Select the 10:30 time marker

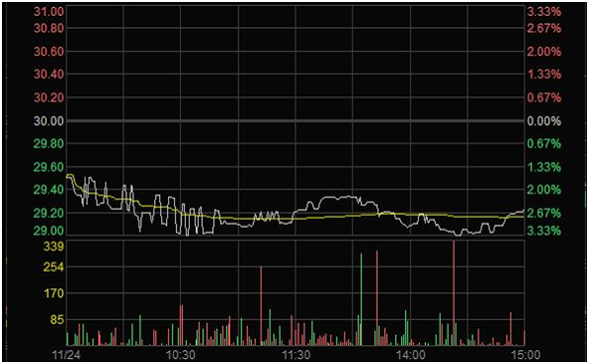tap(181, 355)
